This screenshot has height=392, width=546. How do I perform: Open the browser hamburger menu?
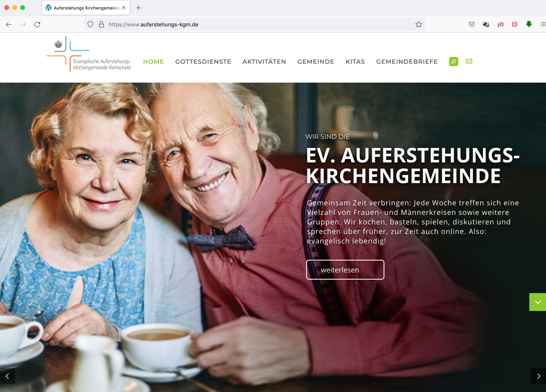543,24
